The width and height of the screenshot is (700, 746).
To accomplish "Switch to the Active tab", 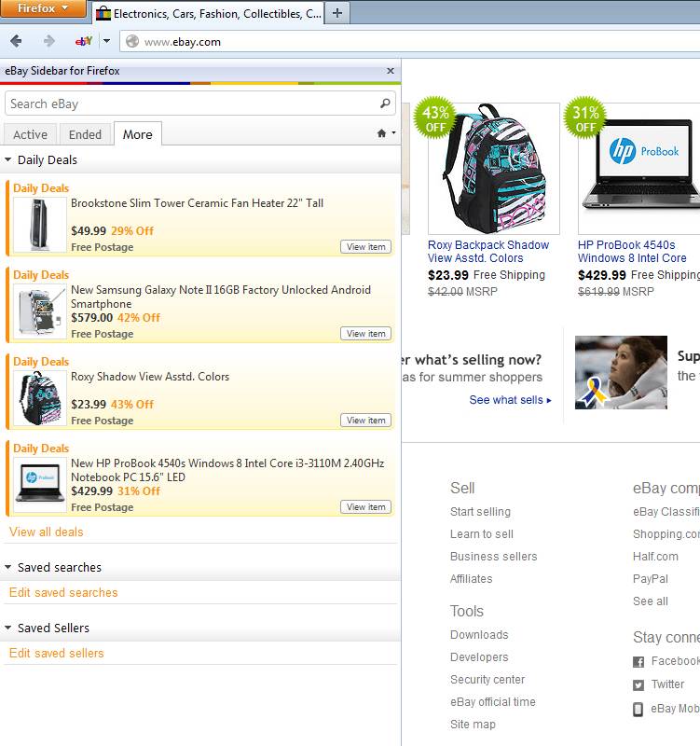I will [30, 134].
